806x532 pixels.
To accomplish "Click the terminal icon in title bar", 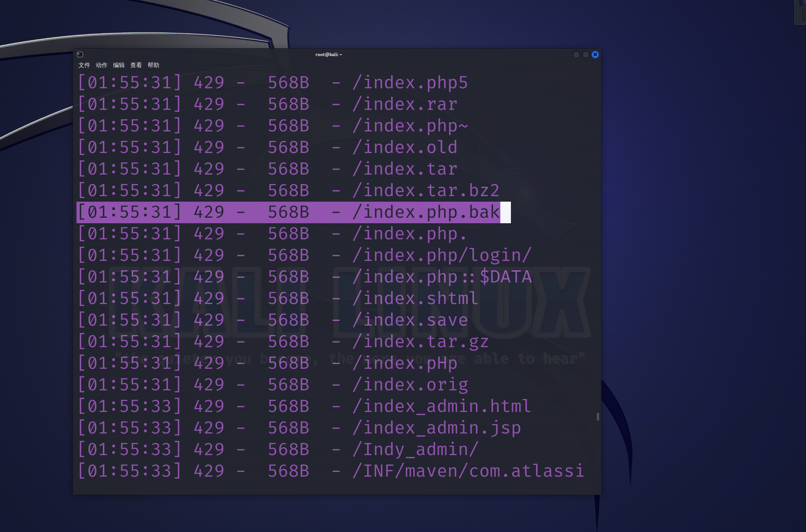I will (x=80, y=55).
